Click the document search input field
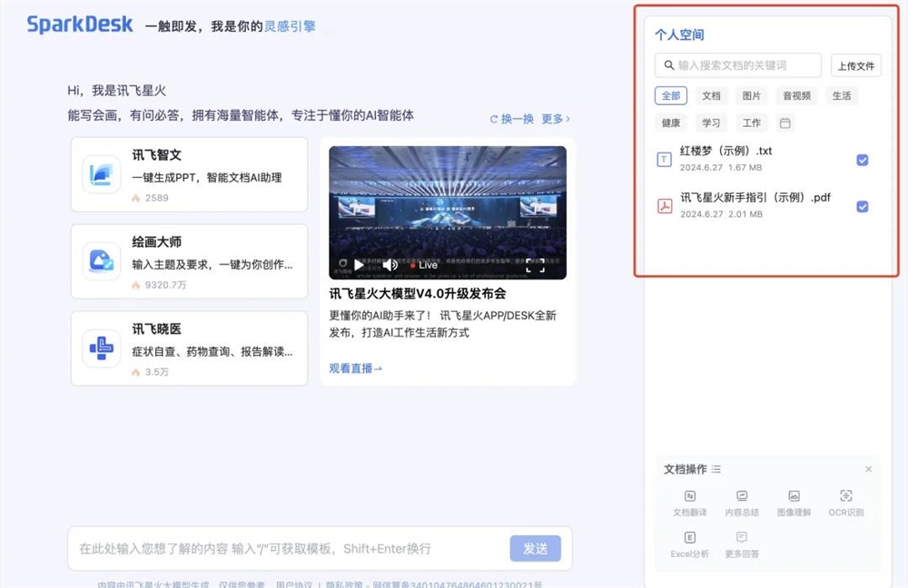The height and width of the screenshot is (588, 908). coord(738,65)
